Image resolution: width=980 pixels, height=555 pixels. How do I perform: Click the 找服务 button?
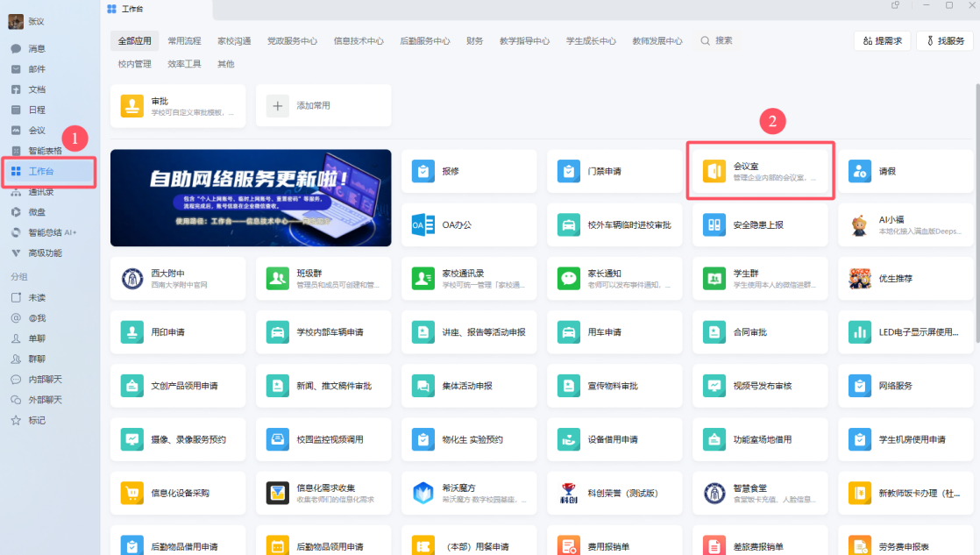point(944,40)
